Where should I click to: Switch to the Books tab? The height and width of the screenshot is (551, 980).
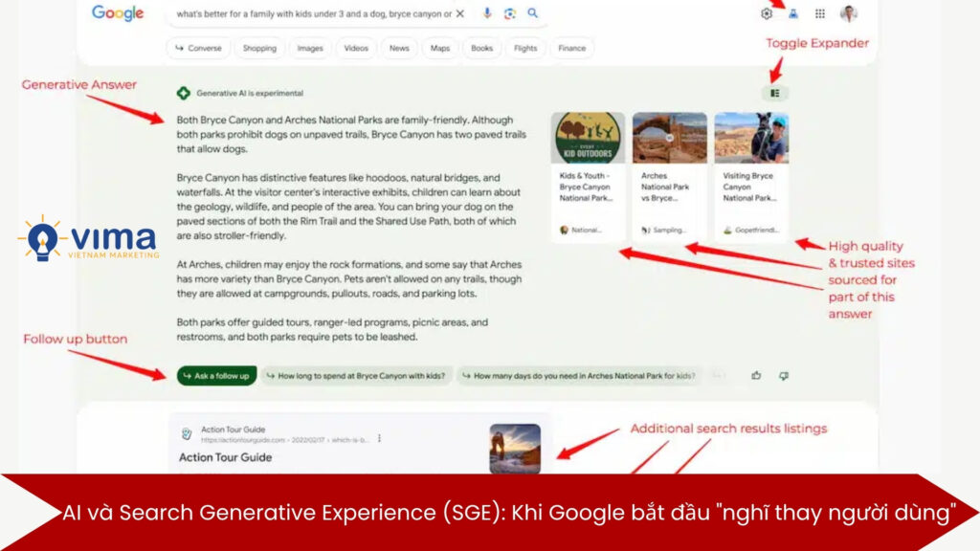click(482, 48)
